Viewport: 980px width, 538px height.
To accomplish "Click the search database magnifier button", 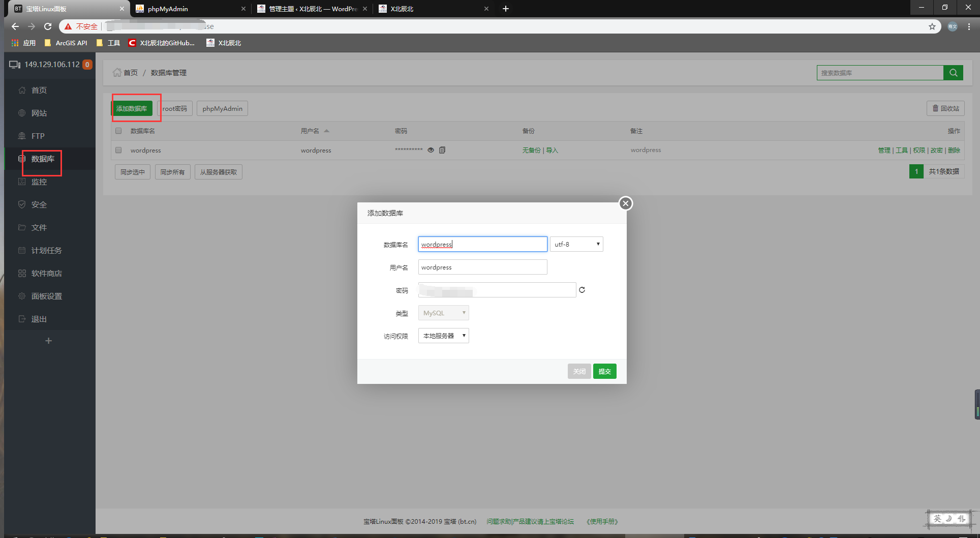I will pyautogui.click(x=953, y=73).
